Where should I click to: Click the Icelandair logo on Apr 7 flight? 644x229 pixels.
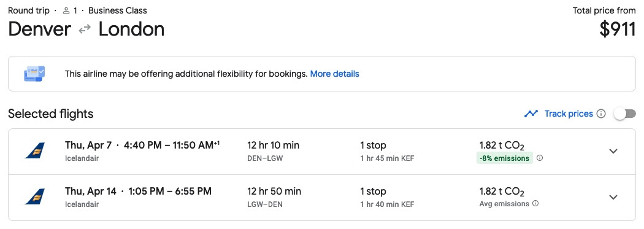click(x=35, y=151)
